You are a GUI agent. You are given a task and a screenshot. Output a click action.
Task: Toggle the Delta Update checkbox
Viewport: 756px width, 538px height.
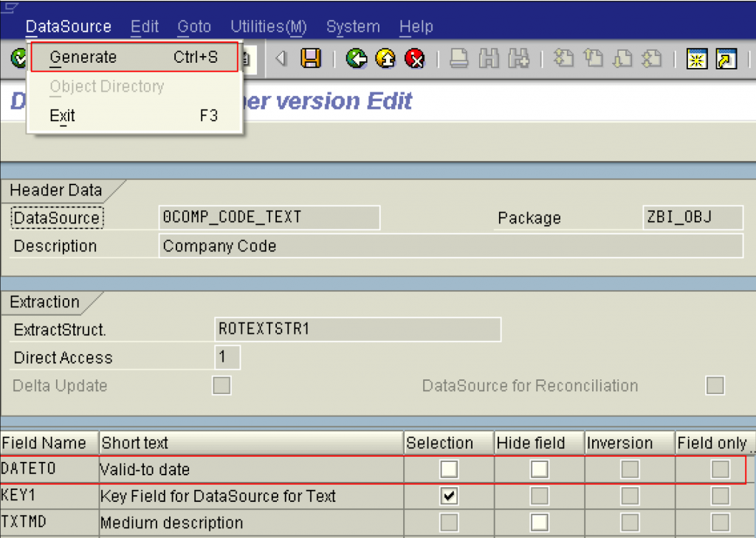(x=221, y=386)
